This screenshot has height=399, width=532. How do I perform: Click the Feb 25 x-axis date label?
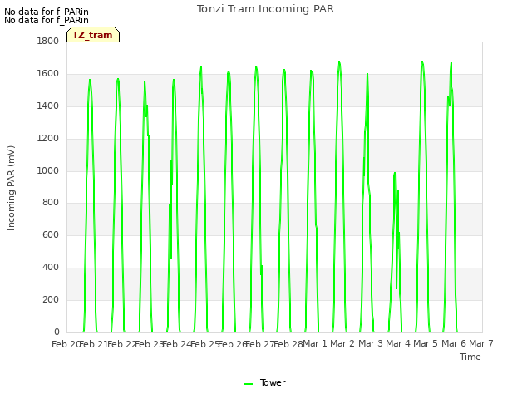coord(204,344)
